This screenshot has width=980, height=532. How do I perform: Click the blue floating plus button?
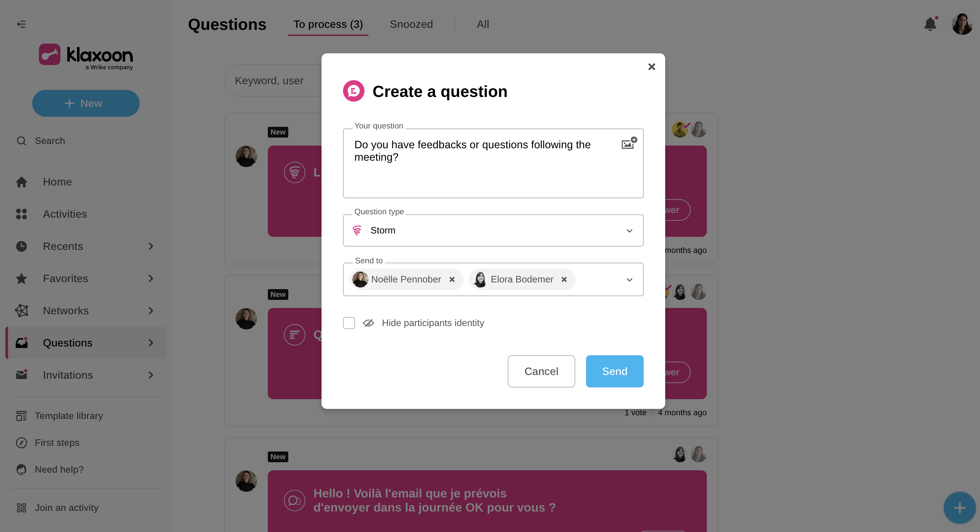[x=959, y=508]
